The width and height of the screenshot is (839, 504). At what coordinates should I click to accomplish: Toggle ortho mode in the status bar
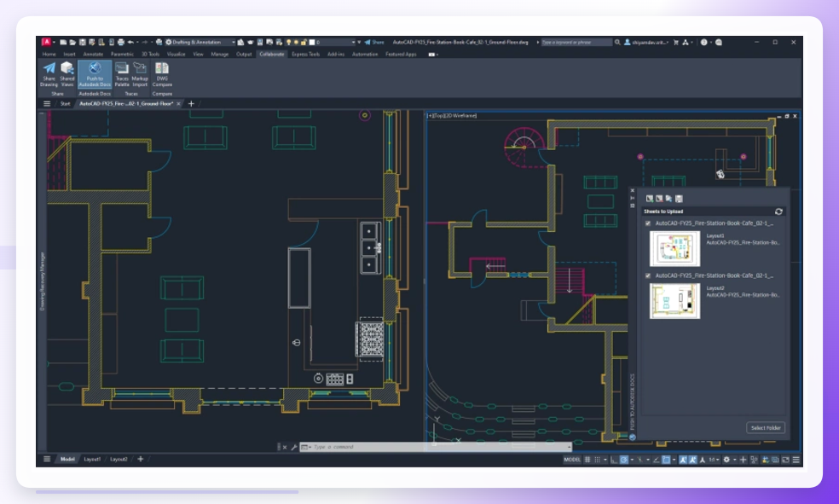click(x=614, y=460)
